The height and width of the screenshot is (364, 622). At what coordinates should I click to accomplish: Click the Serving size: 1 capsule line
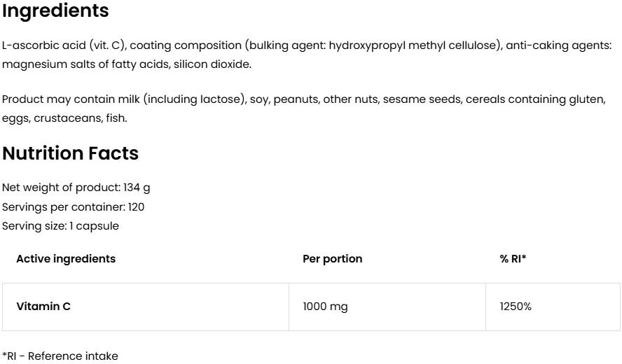(x=61, y=226)
